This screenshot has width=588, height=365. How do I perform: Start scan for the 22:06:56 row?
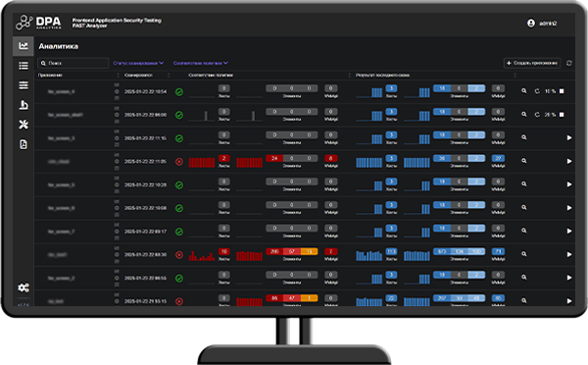569,278
